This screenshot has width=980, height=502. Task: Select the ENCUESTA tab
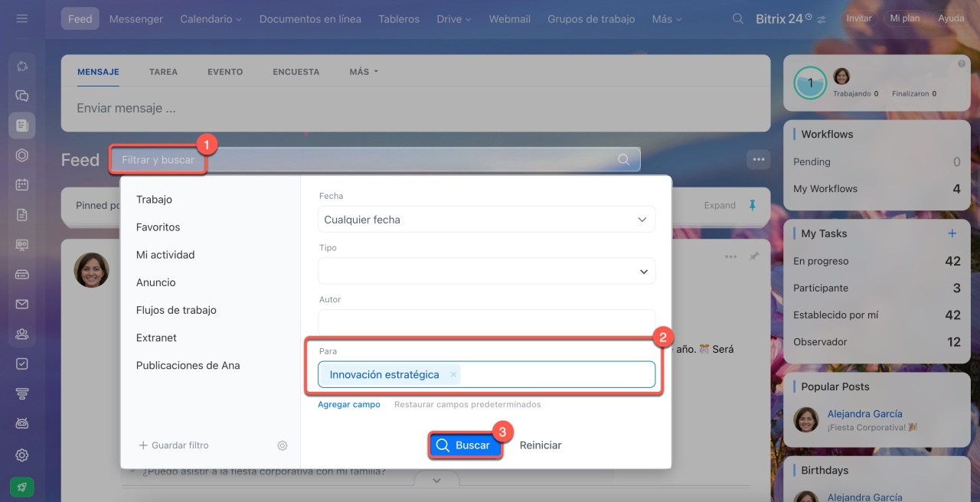(296, 72)
